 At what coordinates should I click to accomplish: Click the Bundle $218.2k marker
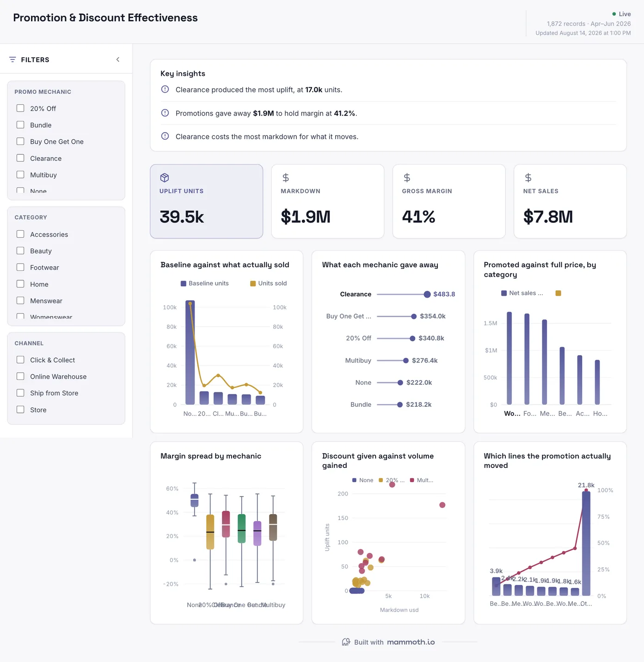[400, 405]
